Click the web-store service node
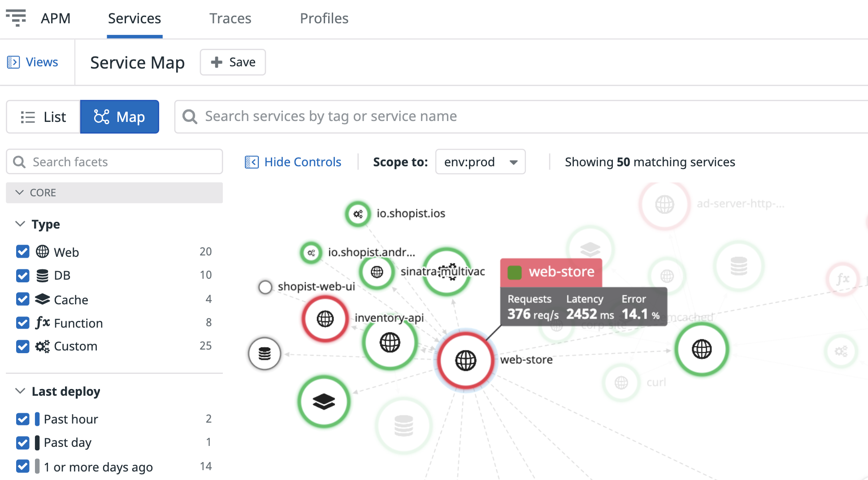This screenshot has width=868, height=480. tap(465, 360)
